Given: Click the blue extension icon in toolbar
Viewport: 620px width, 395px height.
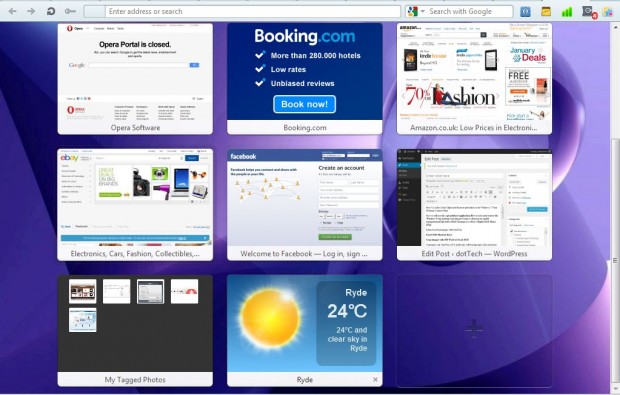Looking at the screenshot, I should tap(525, 11).
